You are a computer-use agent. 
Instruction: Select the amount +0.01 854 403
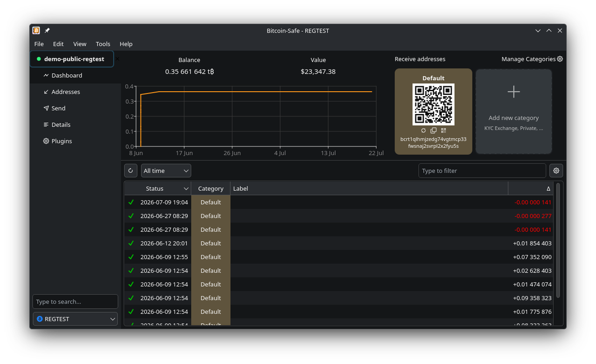pyautogui.click(x=532, y=243)
